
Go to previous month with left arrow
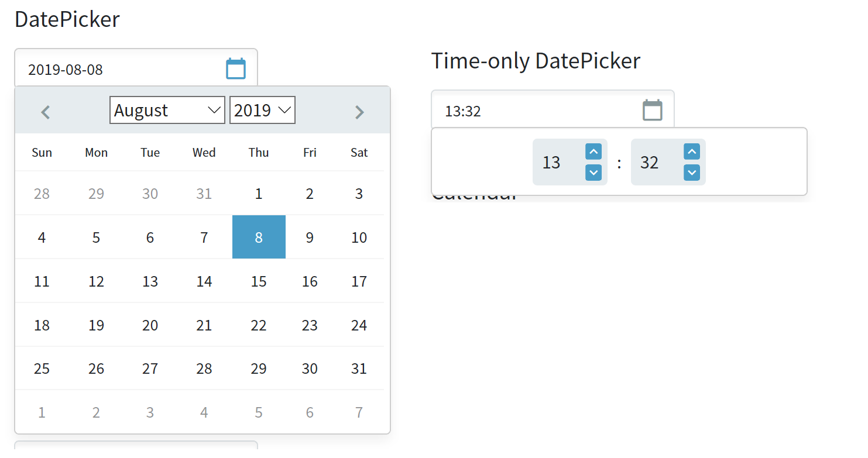46,111
